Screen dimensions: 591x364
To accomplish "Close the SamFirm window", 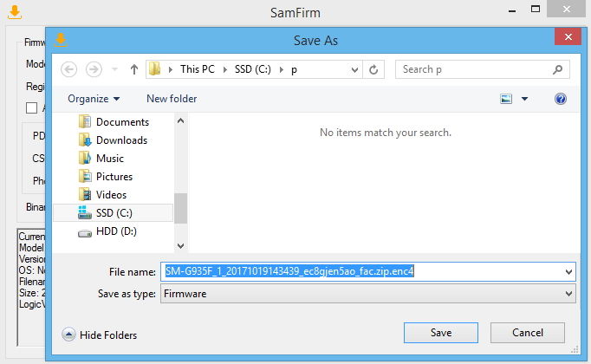I will (567, 9).
